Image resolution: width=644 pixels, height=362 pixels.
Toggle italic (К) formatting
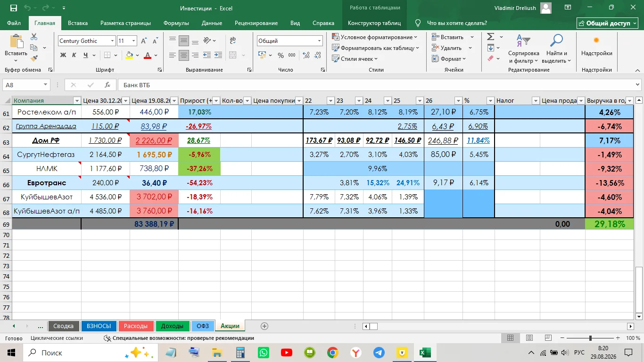click(x=74, y=56)
